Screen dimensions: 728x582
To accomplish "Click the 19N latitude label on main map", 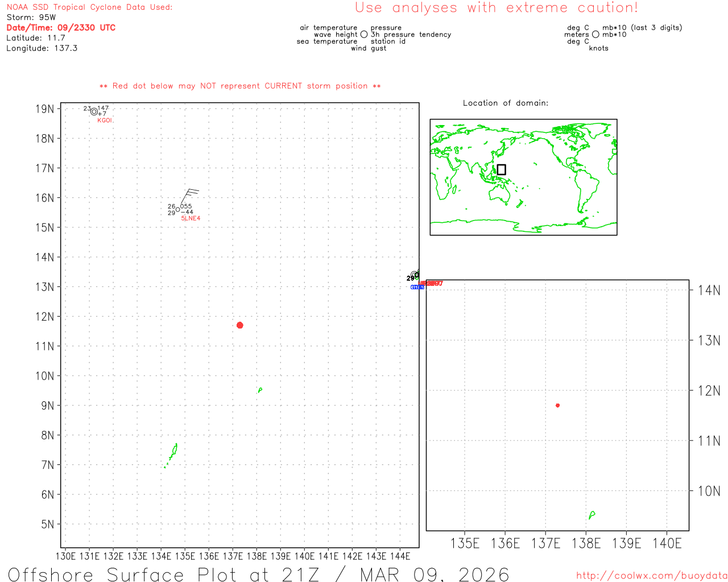I will coord(45,109).
